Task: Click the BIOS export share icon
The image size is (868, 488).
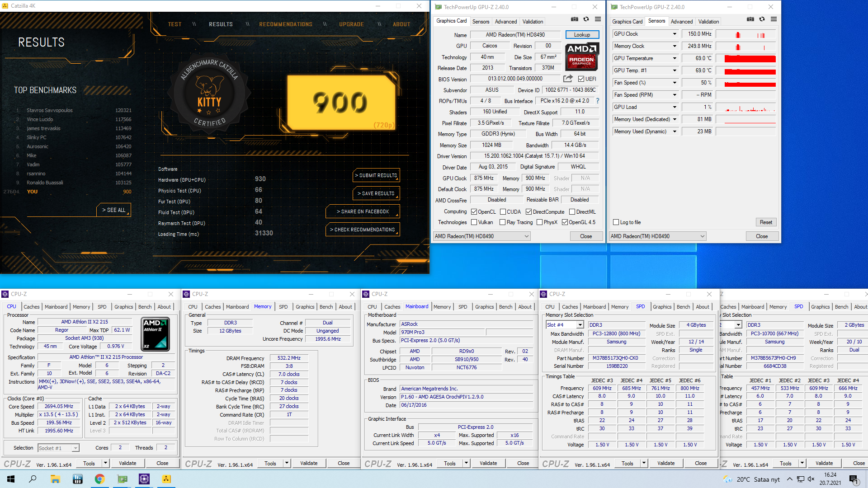Action: [x=568, y=79]
